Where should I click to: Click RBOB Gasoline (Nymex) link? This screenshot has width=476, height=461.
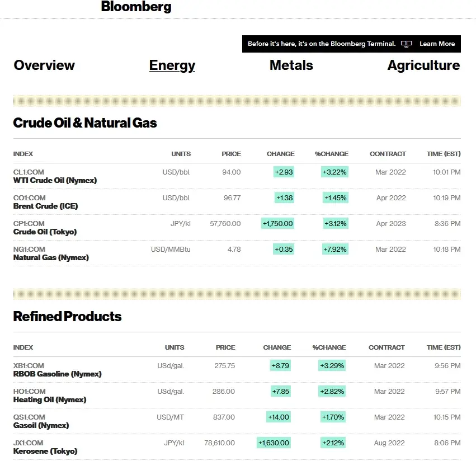pyautogui.click(x=58, y=374)
